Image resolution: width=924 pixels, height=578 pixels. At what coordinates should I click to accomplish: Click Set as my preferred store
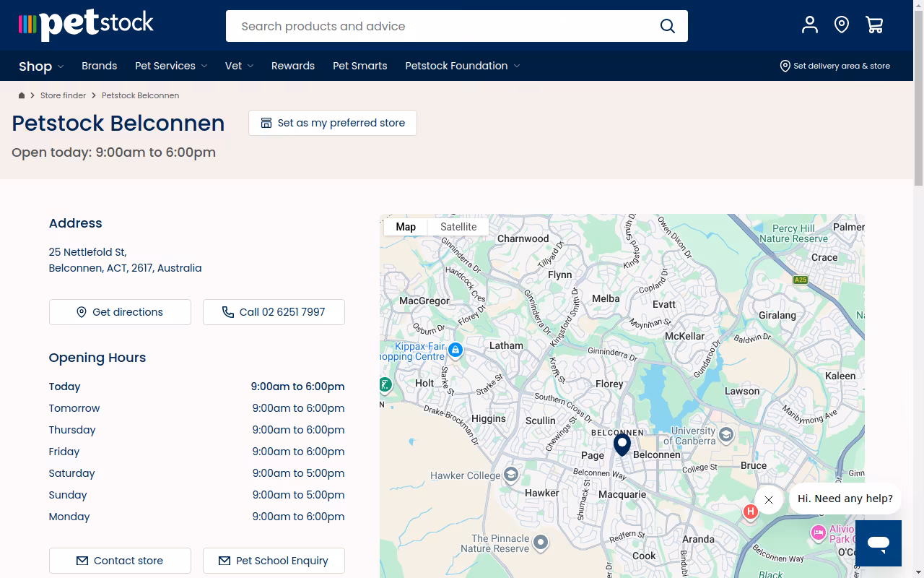tap(333, 123)
